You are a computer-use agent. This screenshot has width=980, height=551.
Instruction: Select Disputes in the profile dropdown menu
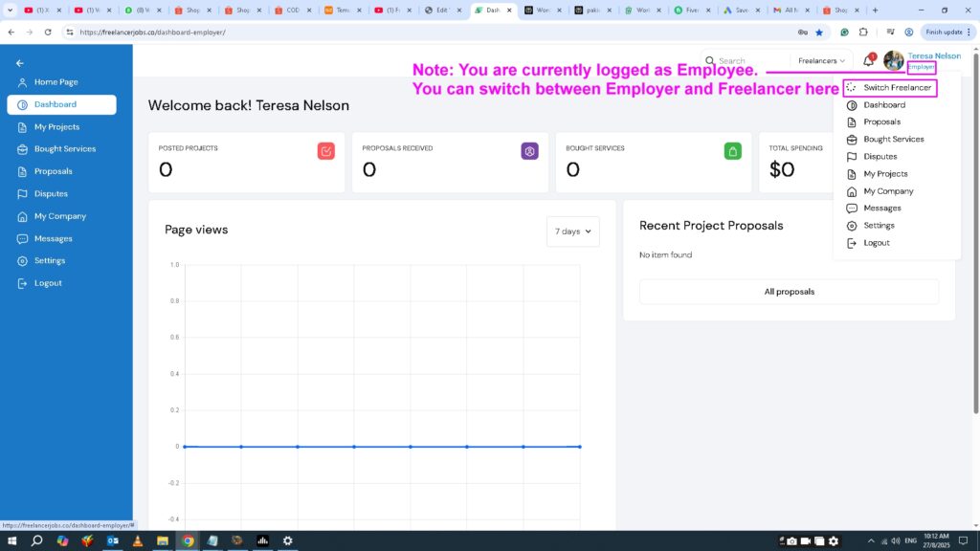880,157
